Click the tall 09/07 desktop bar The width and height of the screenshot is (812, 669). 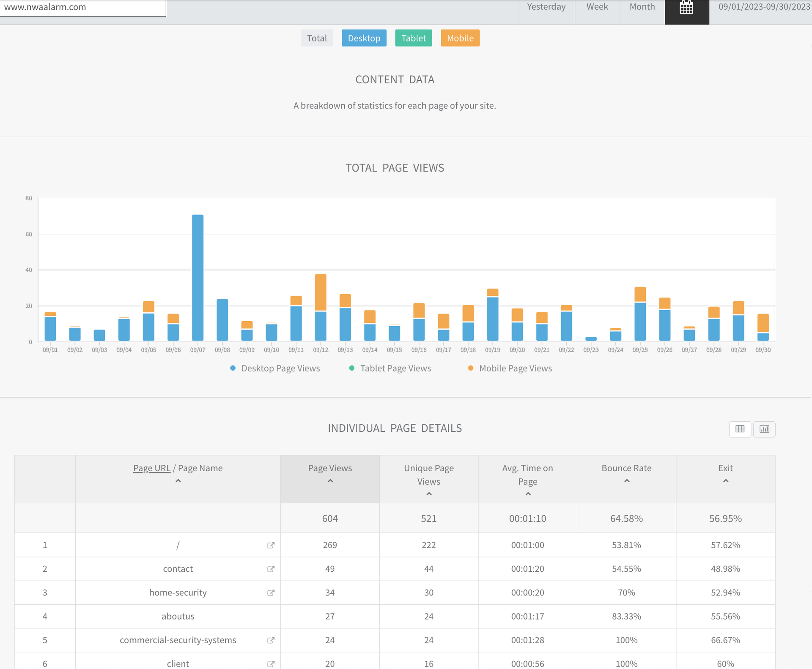pyautogui.click(x=198, y=278)
